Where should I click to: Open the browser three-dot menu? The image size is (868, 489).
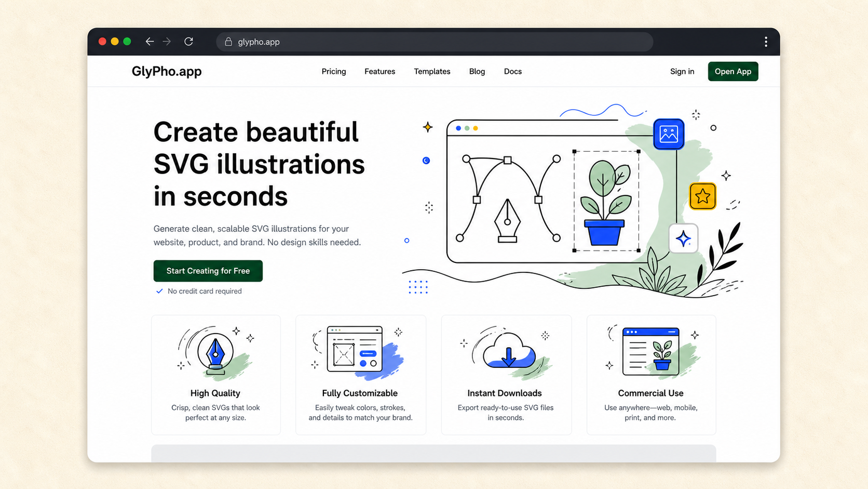click(x=766, y=42)
